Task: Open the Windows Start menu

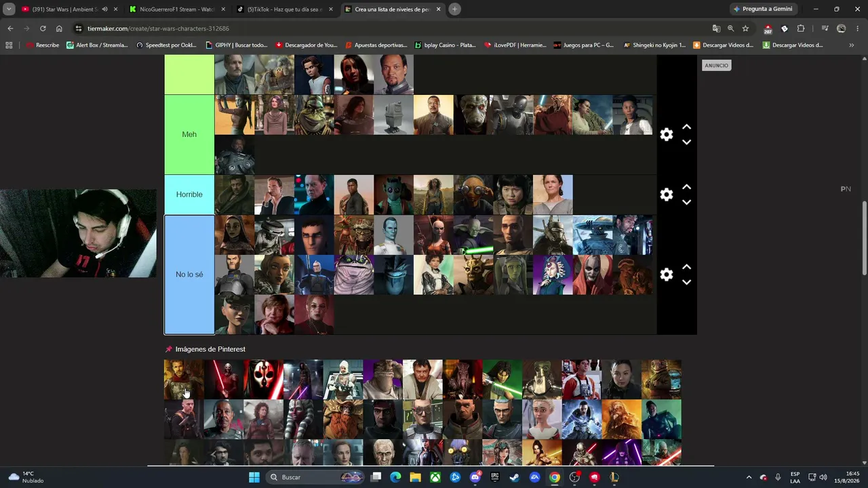Action: click(x=254, y=477)
